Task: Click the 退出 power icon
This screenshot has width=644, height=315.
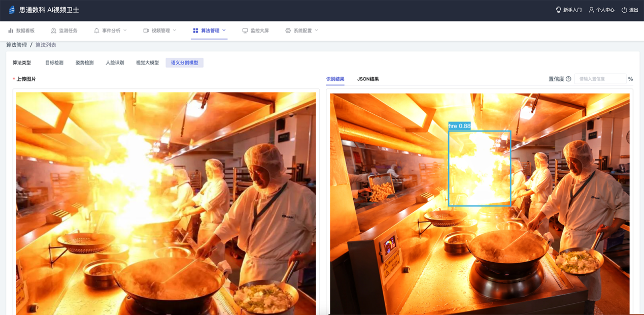Action: (x=624, y=10)
